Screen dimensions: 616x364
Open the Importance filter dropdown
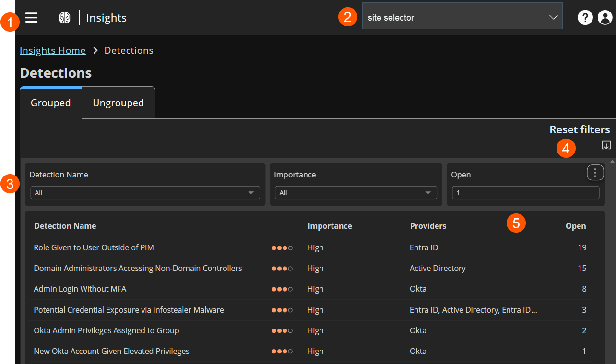(x=355, y=192)
